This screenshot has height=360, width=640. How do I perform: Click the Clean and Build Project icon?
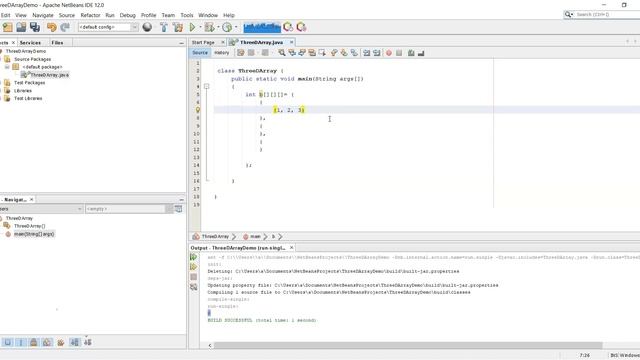click(178, 27)
